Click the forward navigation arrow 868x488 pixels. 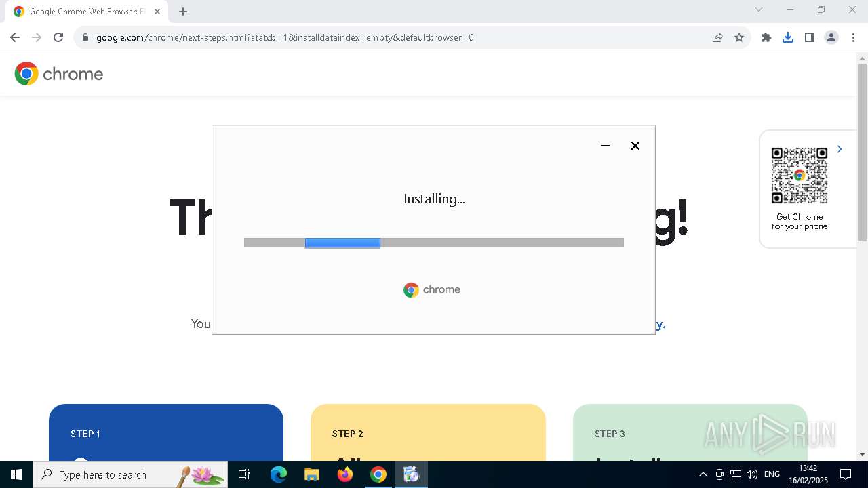37,37
